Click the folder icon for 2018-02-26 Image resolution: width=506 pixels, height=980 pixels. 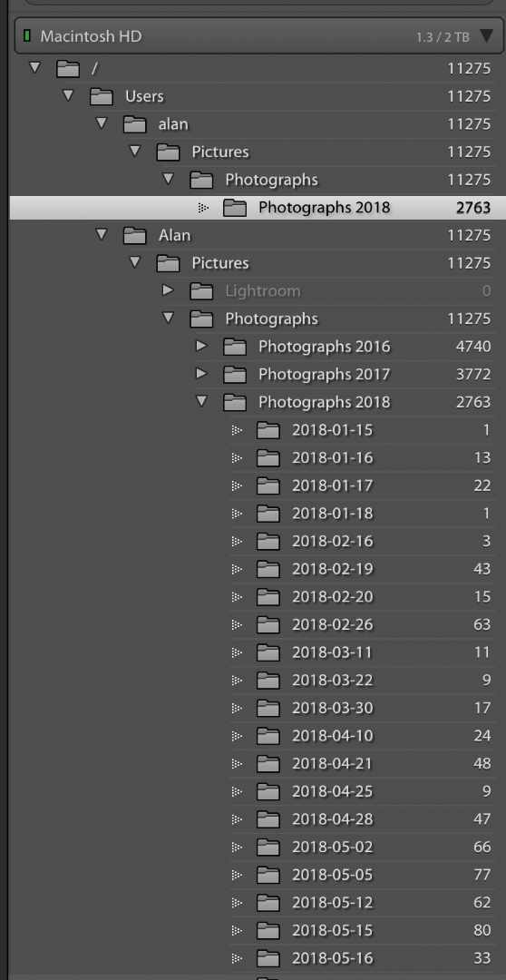268,625
